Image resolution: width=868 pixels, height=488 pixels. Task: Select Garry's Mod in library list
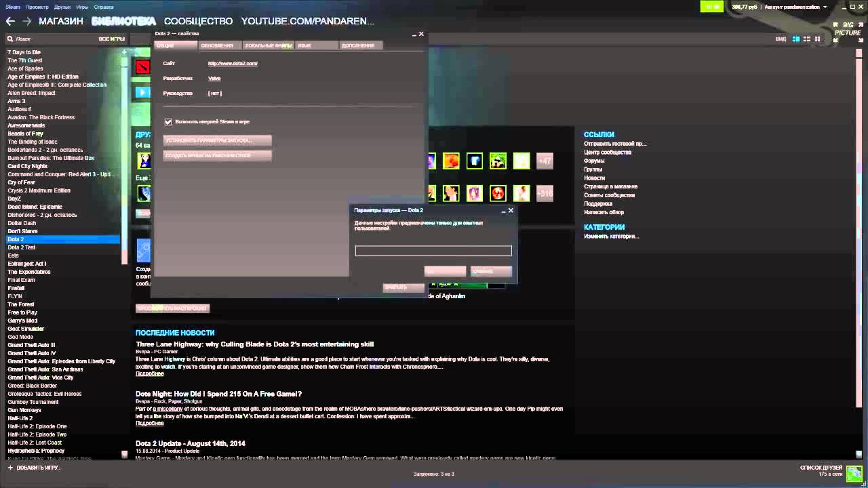pyautogui.click(x=22, y=321)
